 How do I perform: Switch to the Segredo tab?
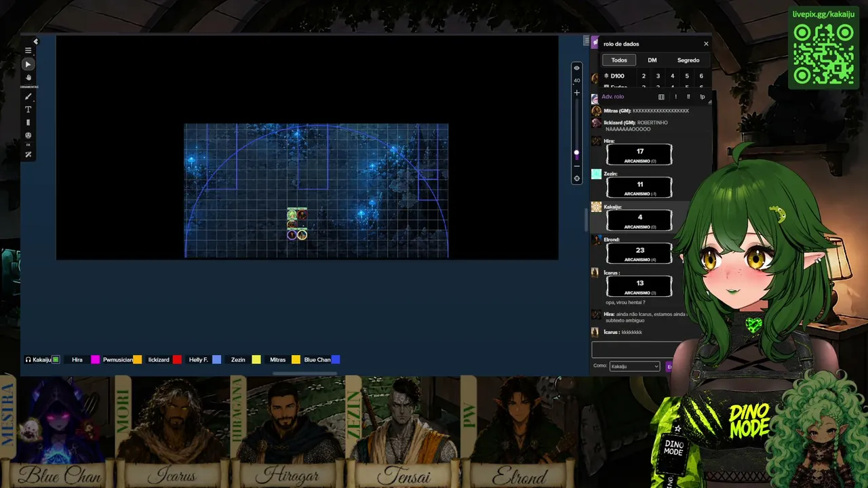coord(688,60)
